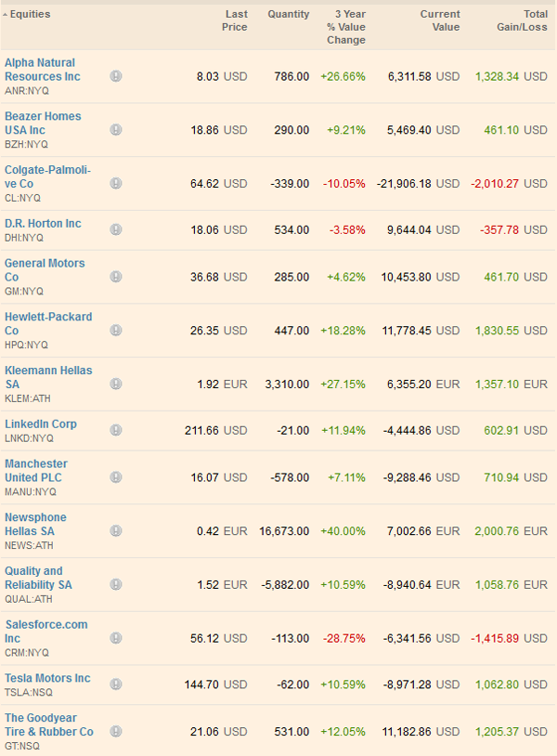Click the alert icon next to D.R. Horton

coord(116,229)
